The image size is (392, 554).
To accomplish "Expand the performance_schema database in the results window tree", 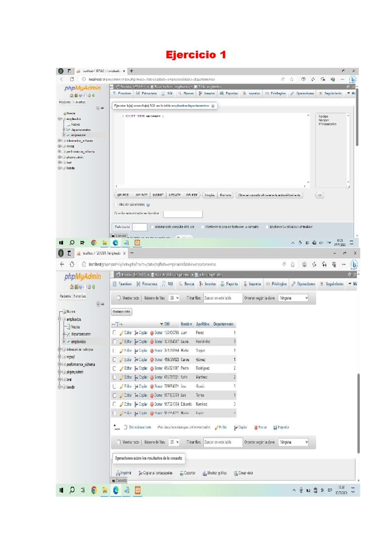I will [x=60, y=364].
